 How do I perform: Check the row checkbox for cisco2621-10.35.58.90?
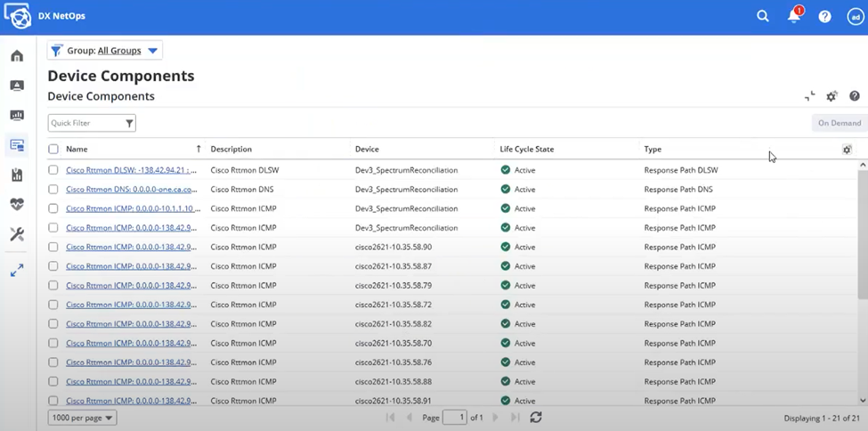coord(53,247)
